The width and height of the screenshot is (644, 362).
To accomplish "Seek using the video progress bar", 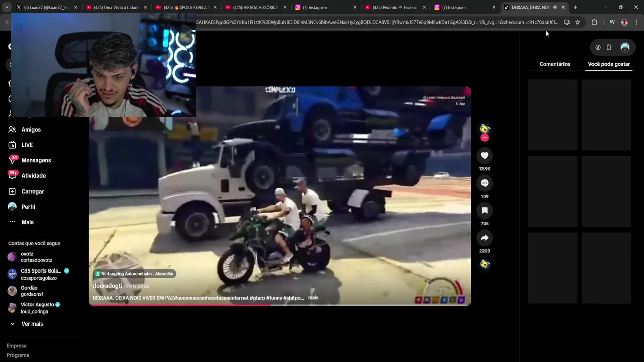I will (x=280, y=305).
